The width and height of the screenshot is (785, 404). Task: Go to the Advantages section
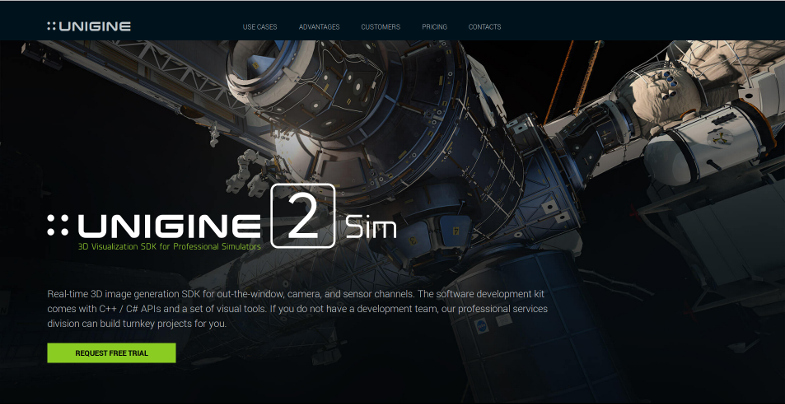[319, 27]
